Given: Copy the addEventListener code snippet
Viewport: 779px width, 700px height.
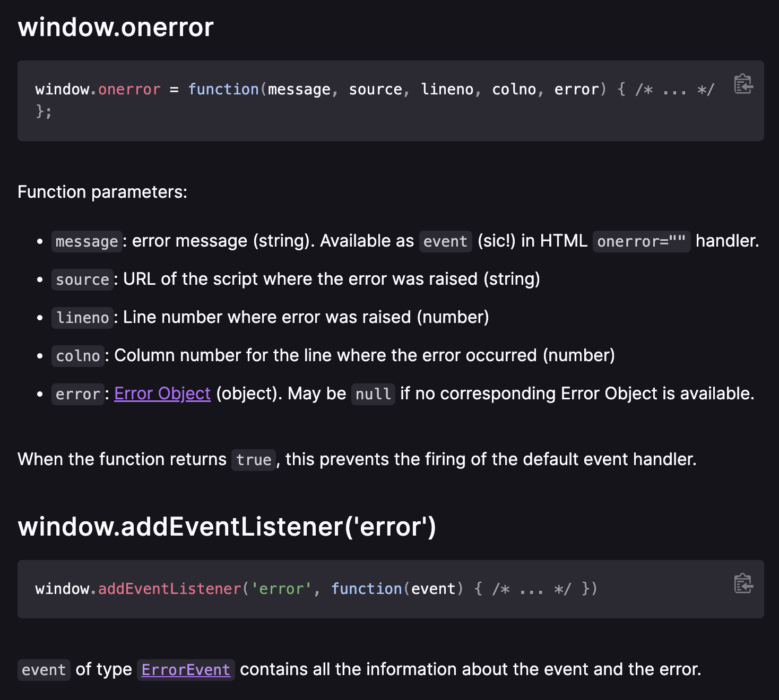Looking at the screenshot, I should tap(743, 583).
